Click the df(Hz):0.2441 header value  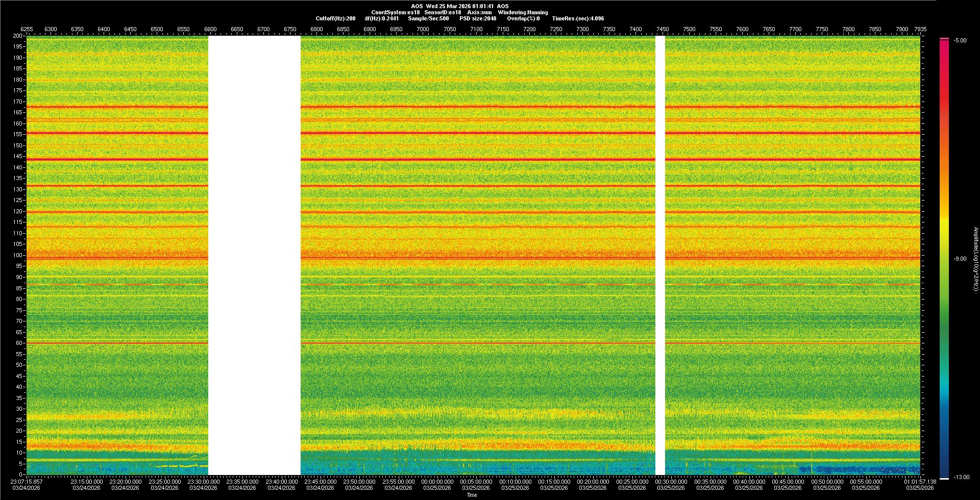[x=381, y=18]
